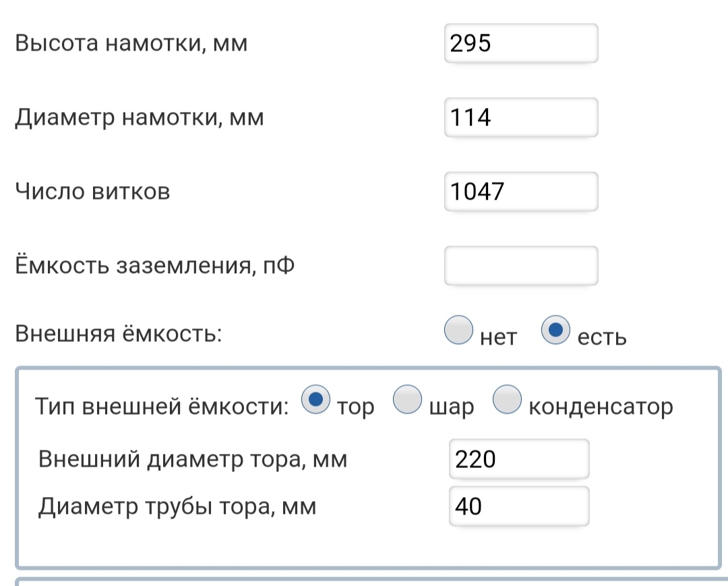
Task: Choose the 'конденсатор' radio button
Action: coord(507,400)
